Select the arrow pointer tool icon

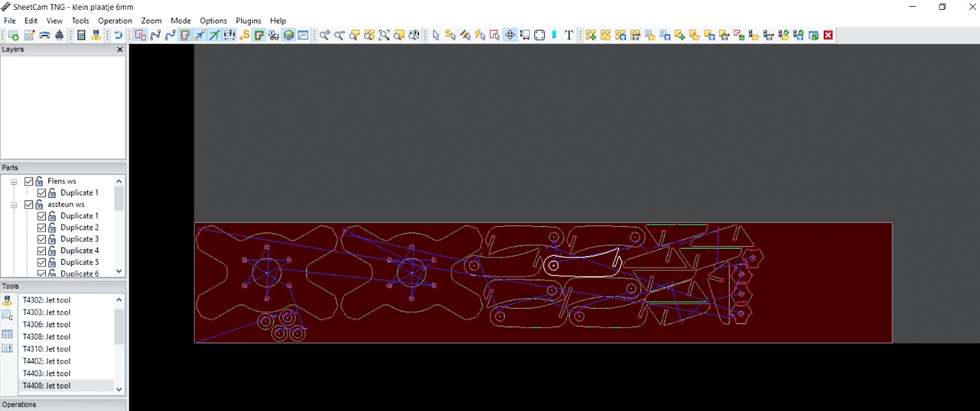pos(435,36)
